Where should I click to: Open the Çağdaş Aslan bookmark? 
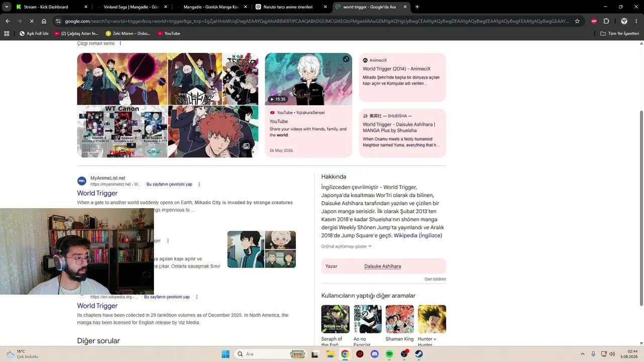[76, 33]
